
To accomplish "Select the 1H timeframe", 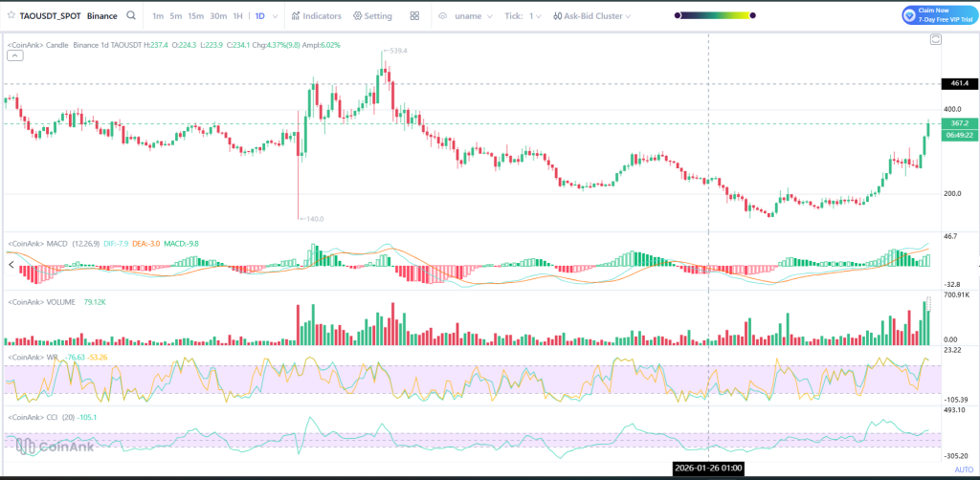I will coord(237,16).
